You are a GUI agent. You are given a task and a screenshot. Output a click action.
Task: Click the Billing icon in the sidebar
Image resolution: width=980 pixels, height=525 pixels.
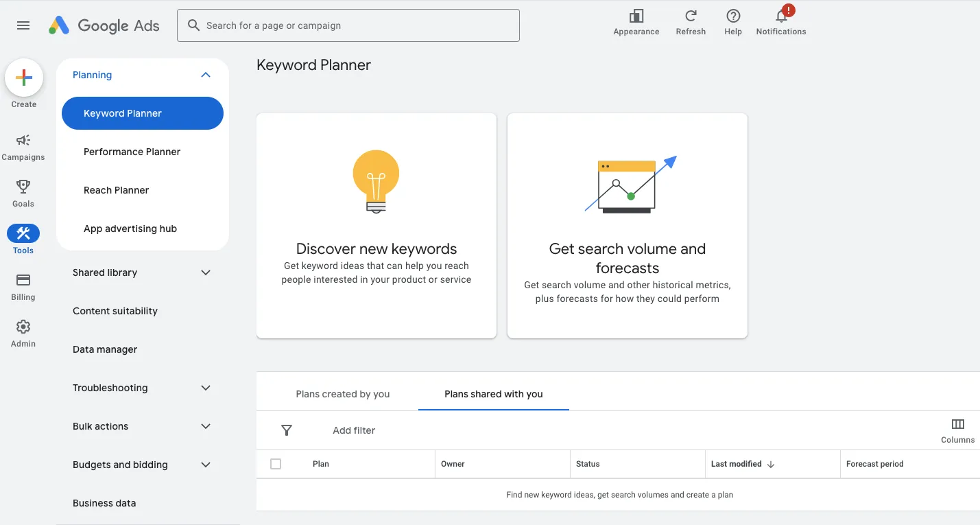tap(23, 280)
